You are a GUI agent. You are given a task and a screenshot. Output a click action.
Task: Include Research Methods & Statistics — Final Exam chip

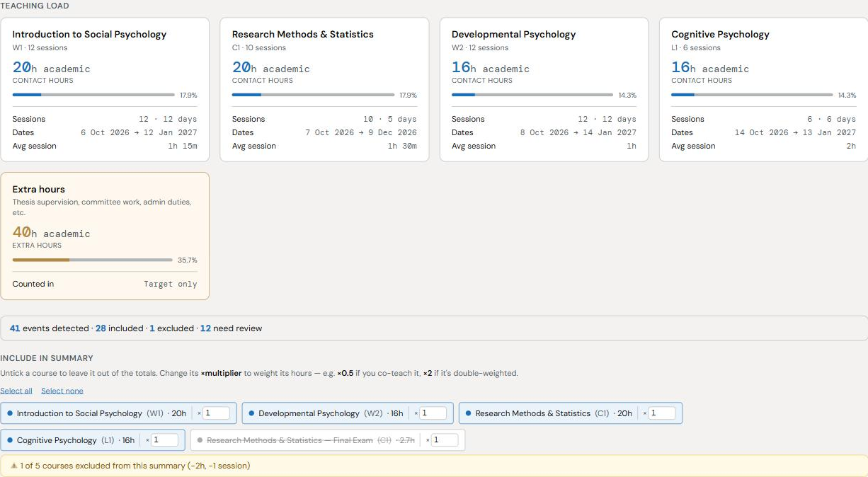click(x=328, y=440)
